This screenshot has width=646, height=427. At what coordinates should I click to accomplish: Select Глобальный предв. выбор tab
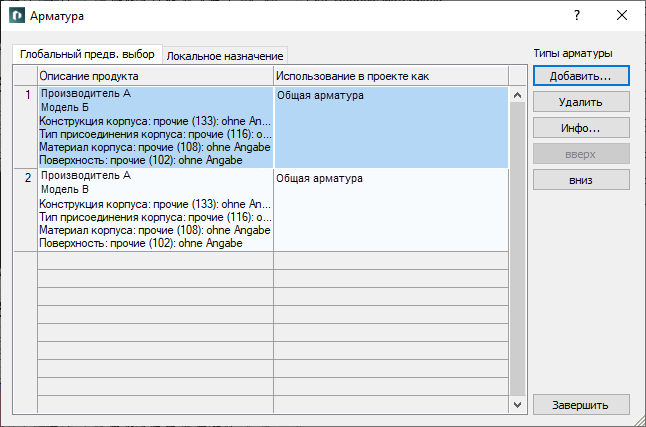pyautogui.click(x=87, y=54)
